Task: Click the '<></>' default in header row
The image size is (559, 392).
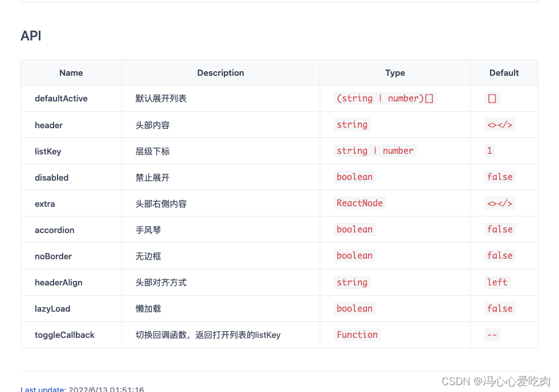Action: (x=500, y=125)
